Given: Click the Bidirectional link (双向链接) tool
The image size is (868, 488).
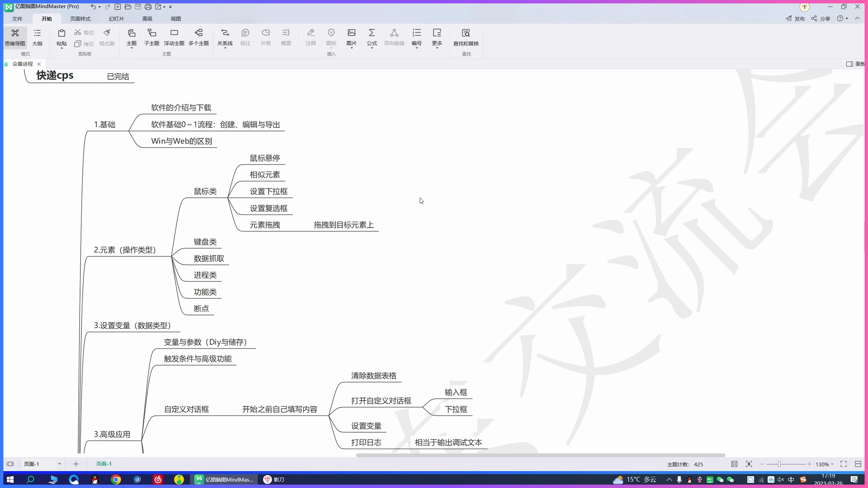Looking at the screenshot, I should pyautogui.click(x=394, y=38).
